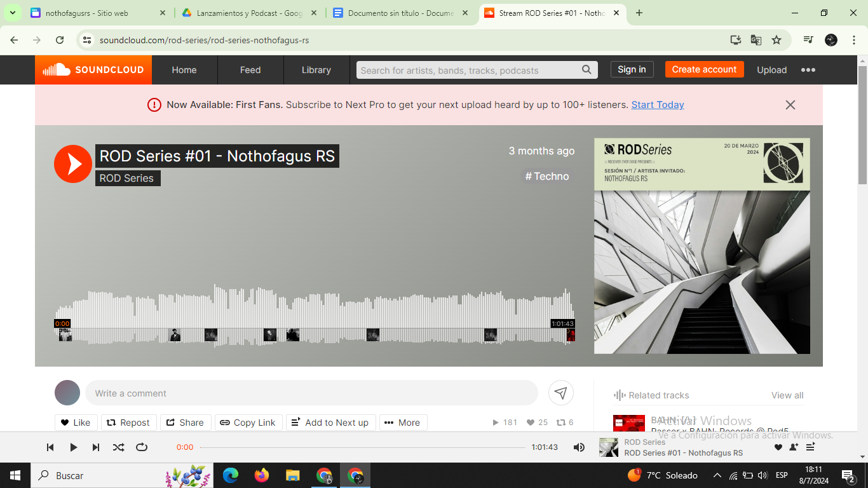Reload the page
Image resolution: width=868 pixels, height=488 pixels.
60,40
